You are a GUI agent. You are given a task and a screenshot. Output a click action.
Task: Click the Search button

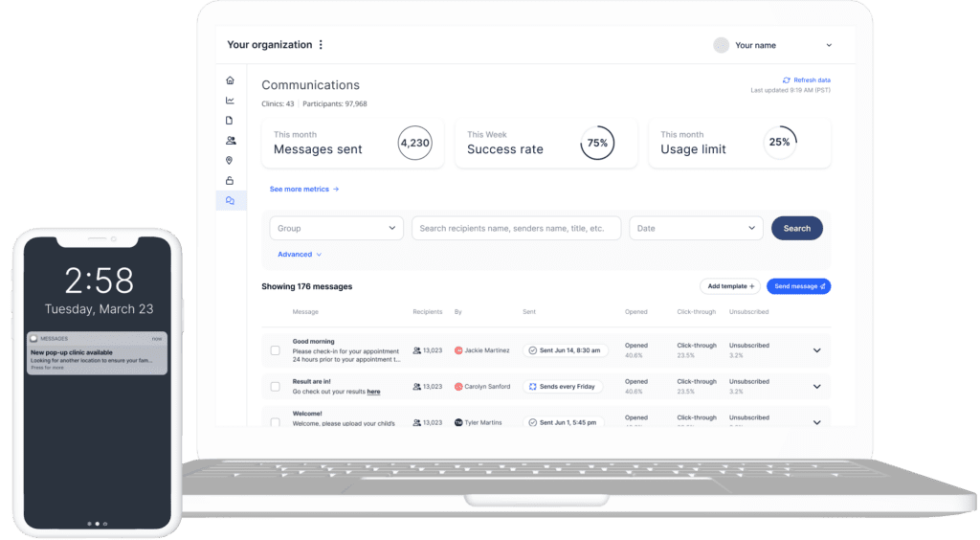pos(797,228)
